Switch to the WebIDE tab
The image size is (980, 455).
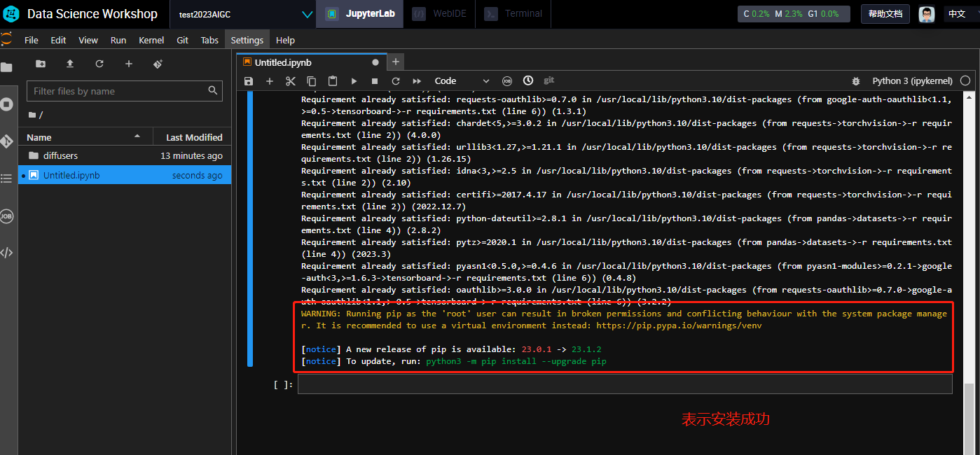439,13
